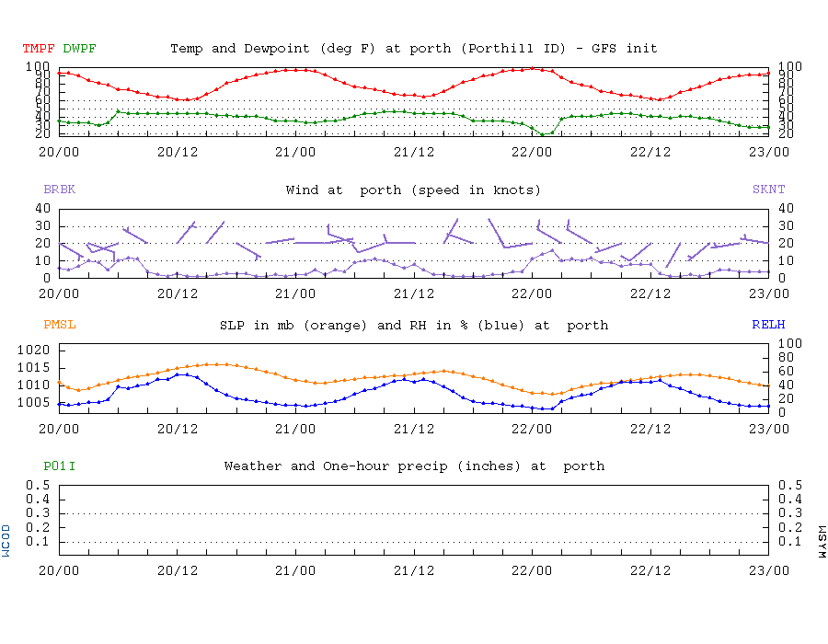Image resolution: width=828 pixels, height=644 pixels.
Task: Select the SLP and RH chart title
Action: pos(414,325)
